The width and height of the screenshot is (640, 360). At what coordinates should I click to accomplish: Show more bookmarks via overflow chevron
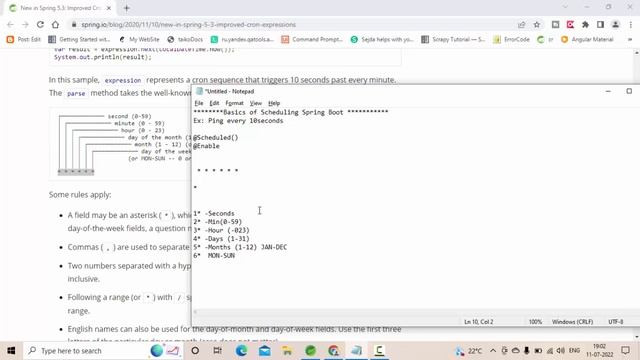coord(630,39)
